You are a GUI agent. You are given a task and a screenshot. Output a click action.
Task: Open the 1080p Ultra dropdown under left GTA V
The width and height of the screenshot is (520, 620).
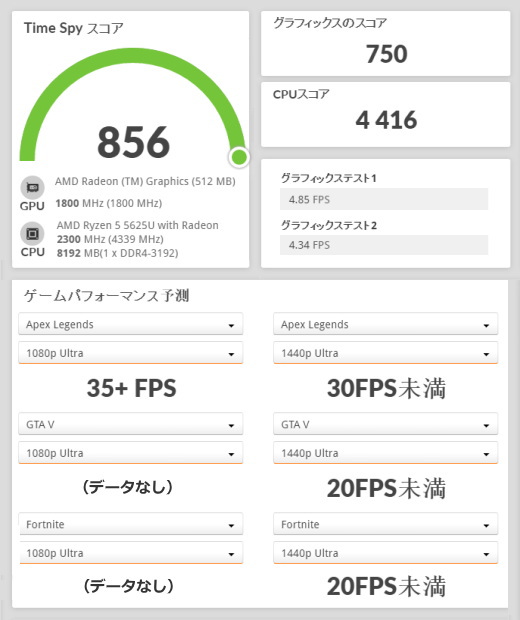(130, 453)
